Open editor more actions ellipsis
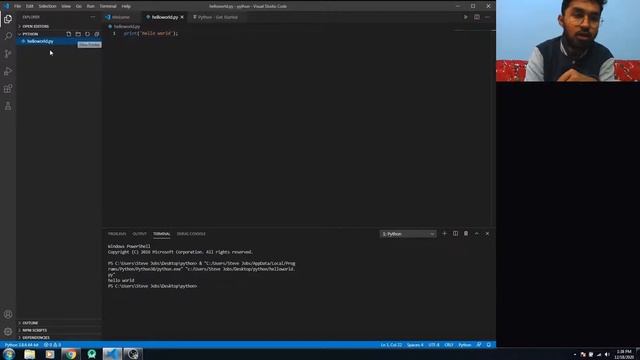 (487, 17)
